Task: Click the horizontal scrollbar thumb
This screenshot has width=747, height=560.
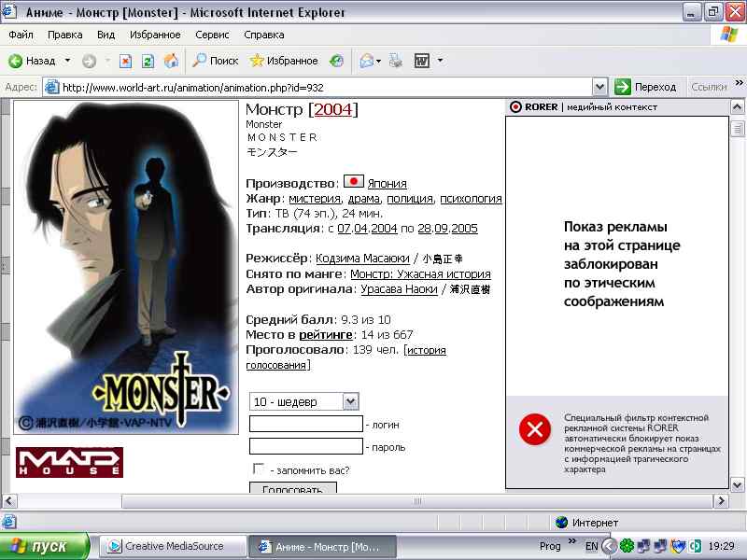Action: (x=416, y=501)
